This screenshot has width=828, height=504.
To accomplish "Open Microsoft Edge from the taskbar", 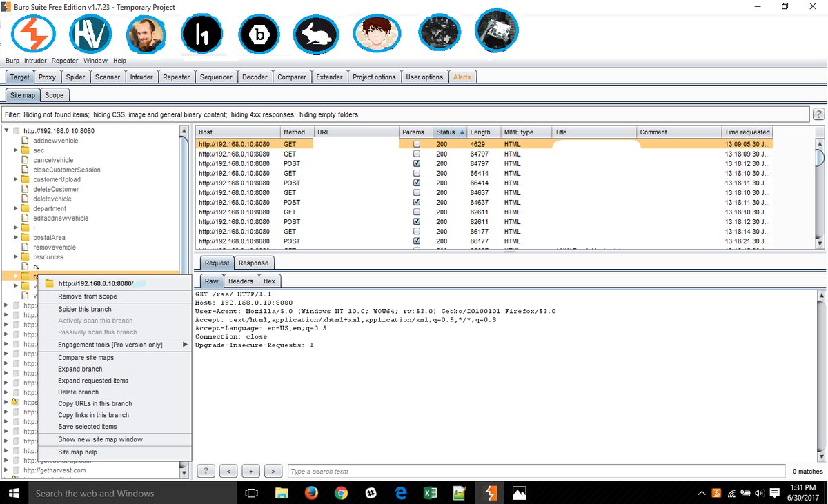I will tap(400, 493).
